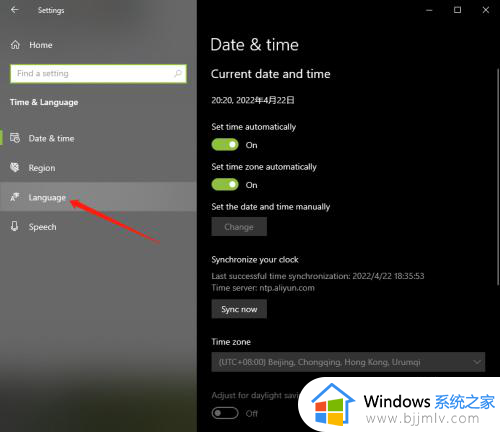
Task: Click the search magnifier icon
Action: click(178, 73)
